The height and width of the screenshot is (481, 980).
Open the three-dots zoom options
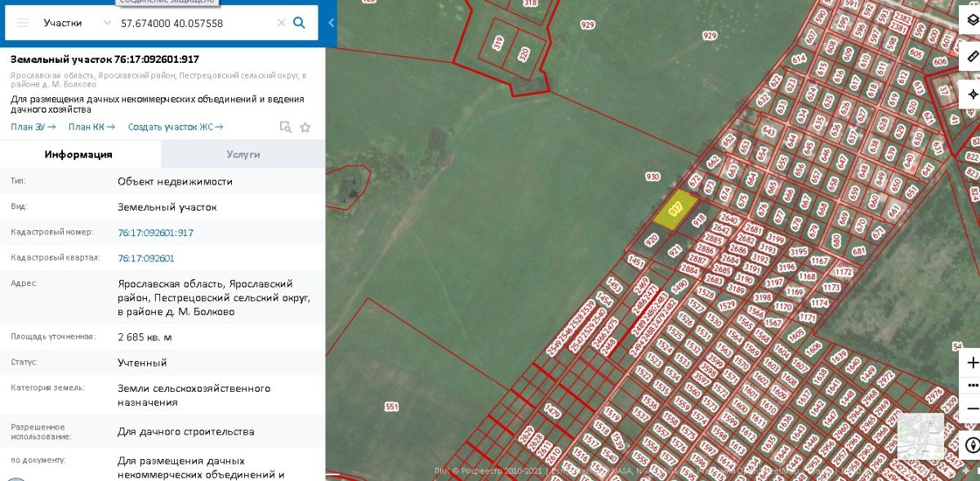[972, 385]
